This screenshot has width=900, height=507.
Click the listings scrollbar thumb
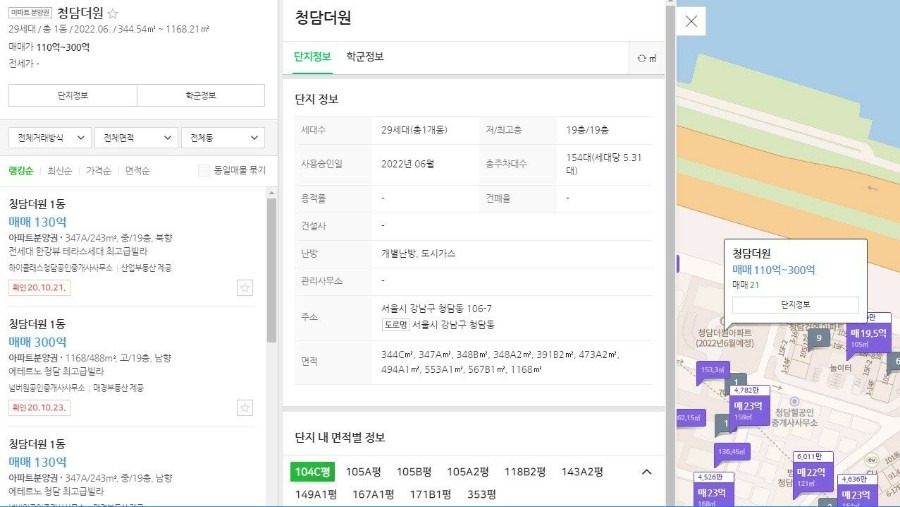pos(271,270)
